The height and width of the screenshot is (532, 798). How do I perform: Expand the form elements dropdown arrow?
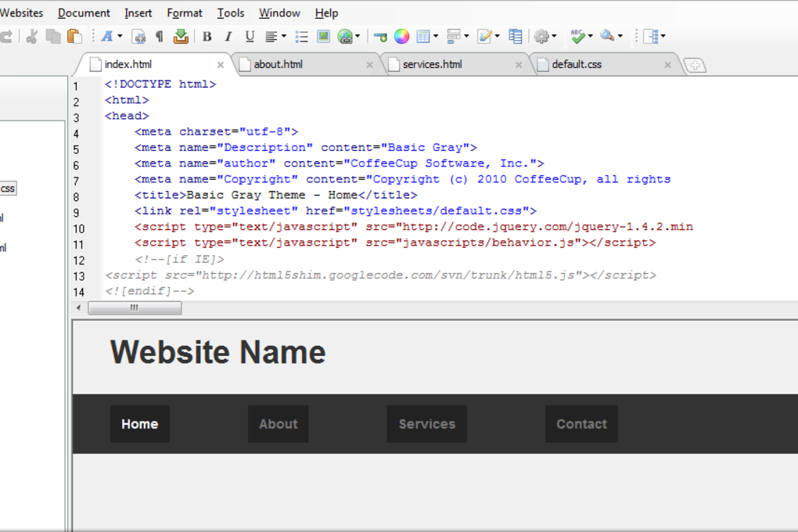[466, 36]
